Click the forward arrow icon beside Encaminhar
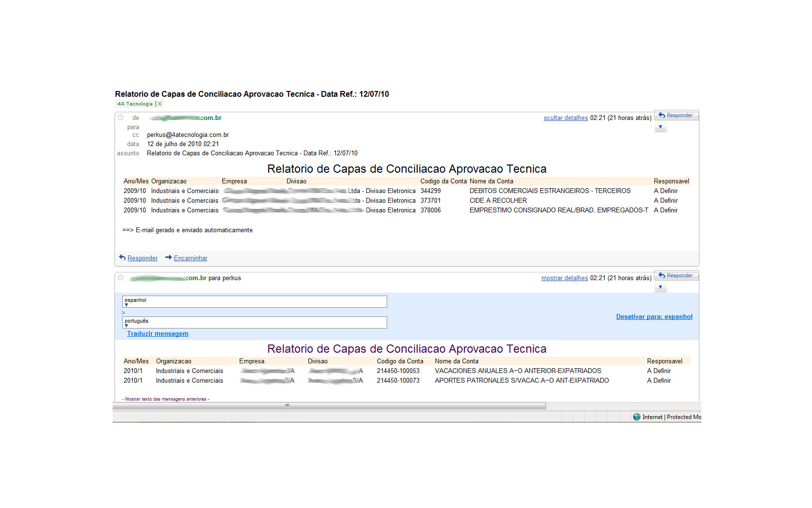 169,258
